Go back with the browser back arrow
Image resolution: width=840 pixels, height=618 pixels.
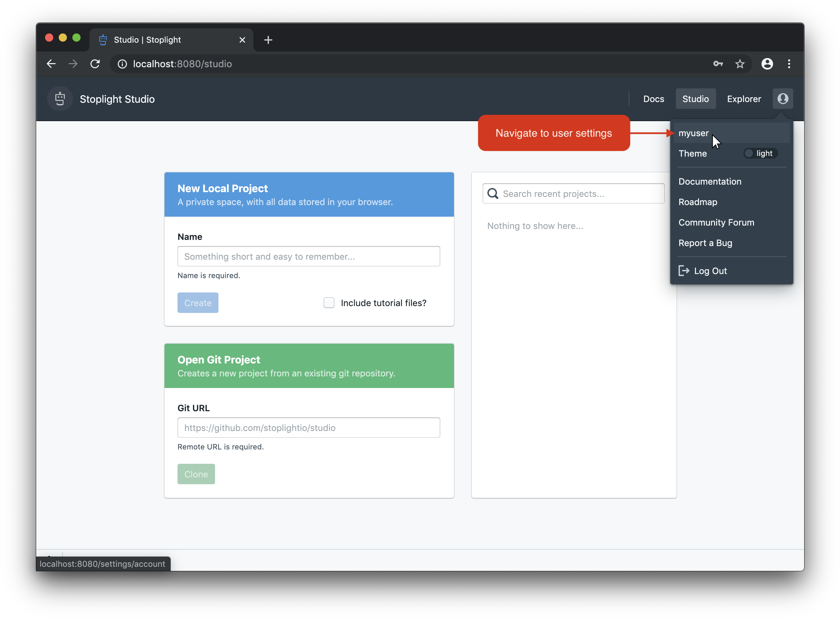[x=51, y=64]
